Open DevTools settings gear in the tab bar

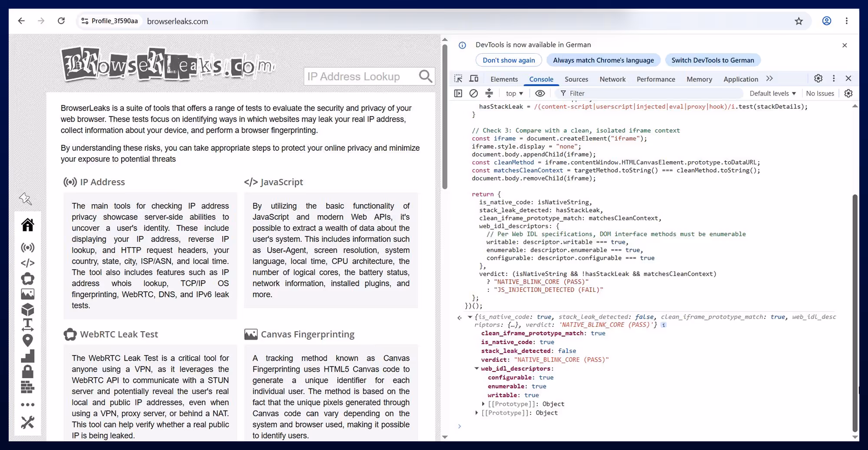[x=818, y=78]
